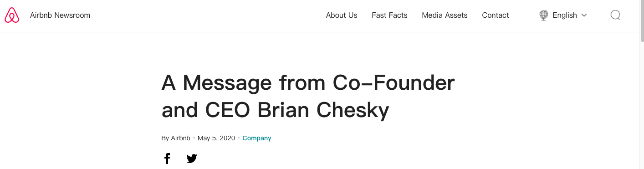Click the word Co-Founder in the title
644x169 pixels.
[394, 83]
